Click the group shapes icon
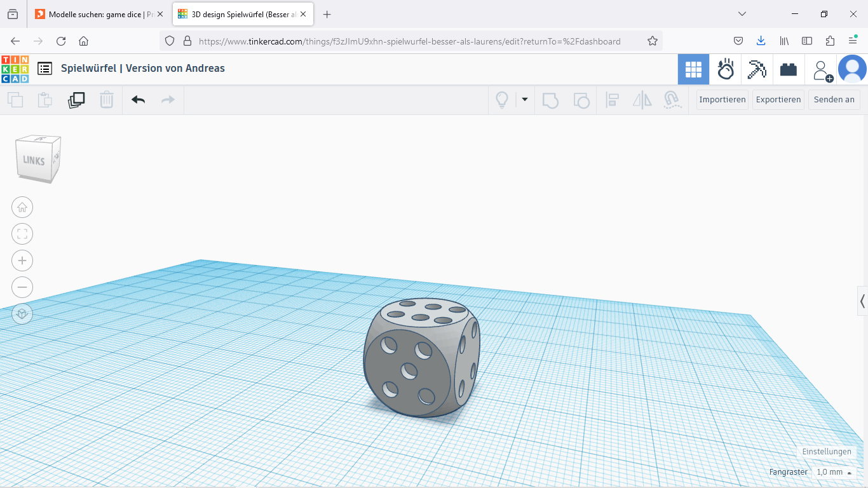 pyautogui.click(x=550, y=100)
